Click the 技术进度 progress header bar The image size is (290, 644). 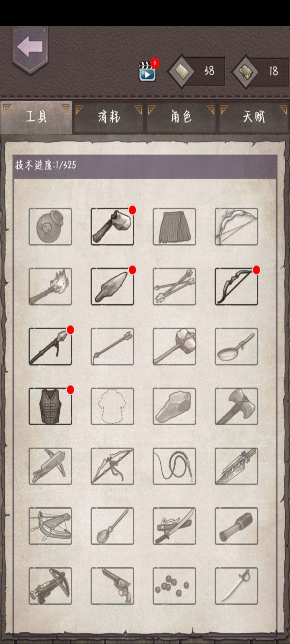click(x=145, y=165)
